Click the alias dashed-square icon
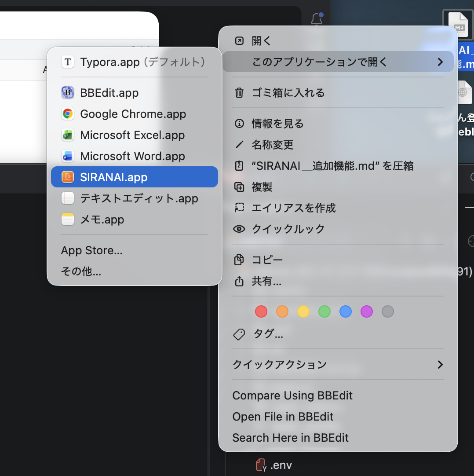 tap(239, 208)
